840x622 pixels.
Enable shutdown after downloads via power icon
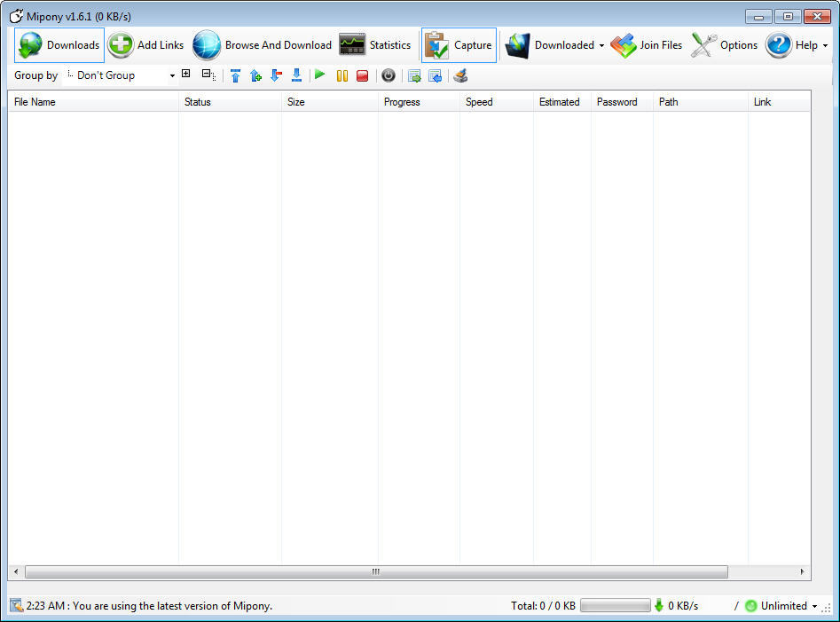[389, 75]
